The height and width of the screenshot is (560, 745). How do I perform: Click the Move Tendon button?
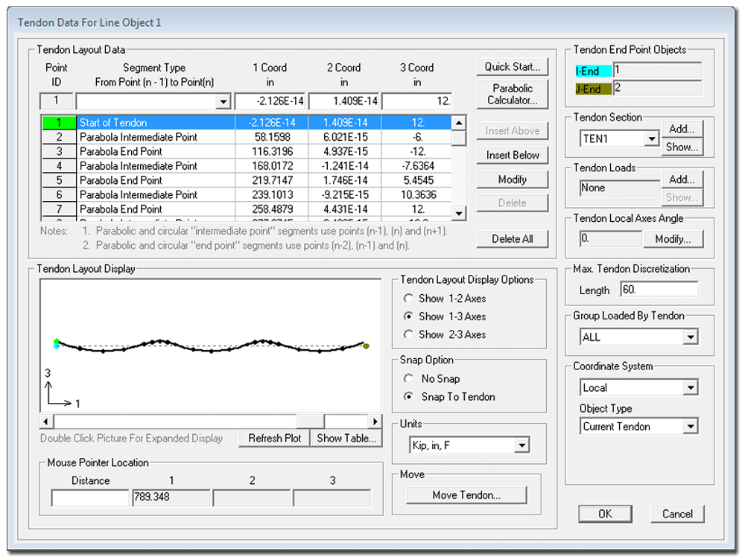(466, 495)
